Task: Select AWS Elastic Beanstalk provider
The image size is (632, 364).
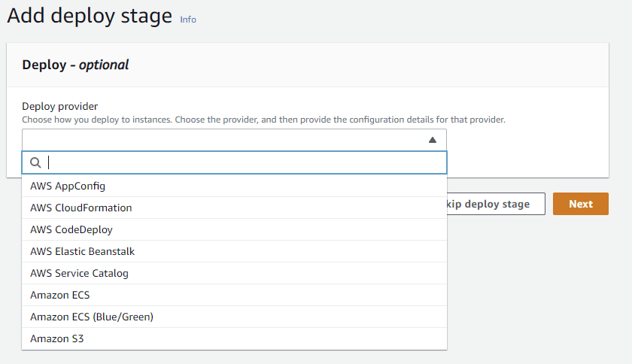Action: coord(83,251)
